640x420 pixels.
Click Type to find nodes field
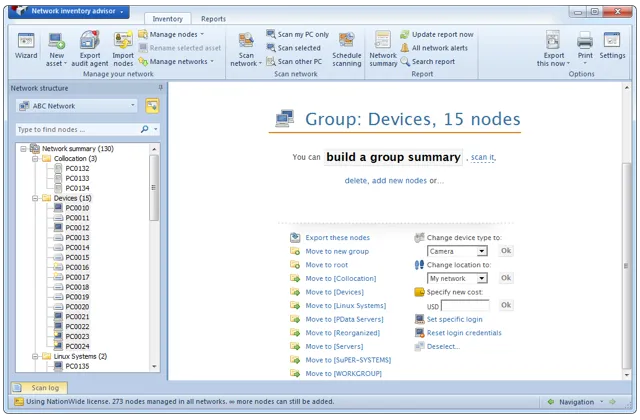[78, 129]
